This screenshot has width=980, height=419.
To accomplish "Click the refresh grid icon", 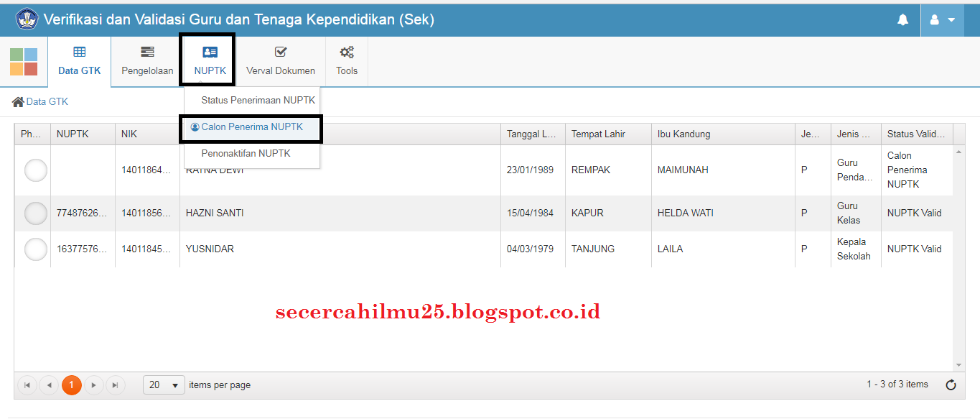I will pyautogui.click(x=951, y=385).
